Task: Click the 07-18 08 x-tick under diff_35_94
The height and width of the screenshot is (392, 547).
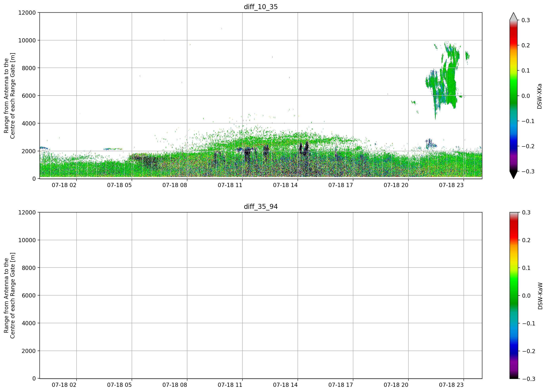Action: (x=175, y=385)
